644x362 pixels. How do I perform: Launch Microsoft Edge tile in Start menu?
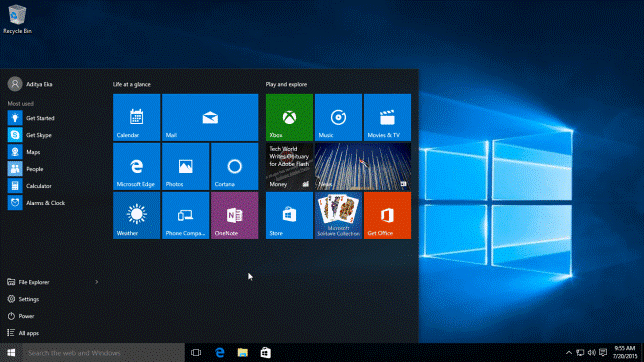(136, 166)
